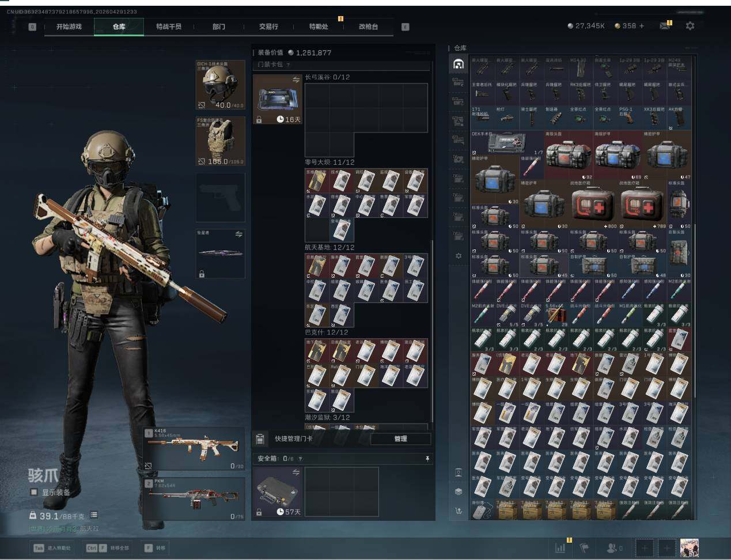Click the 零号大坝 11/12 section label

[x=329, y=162]
